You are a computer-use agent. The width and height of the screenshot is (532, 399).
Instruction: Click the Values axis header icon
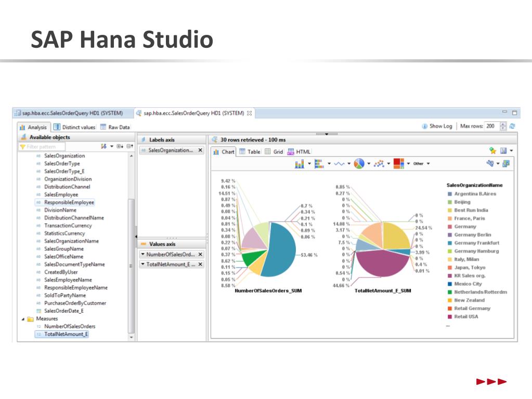(x=143, y=244)
